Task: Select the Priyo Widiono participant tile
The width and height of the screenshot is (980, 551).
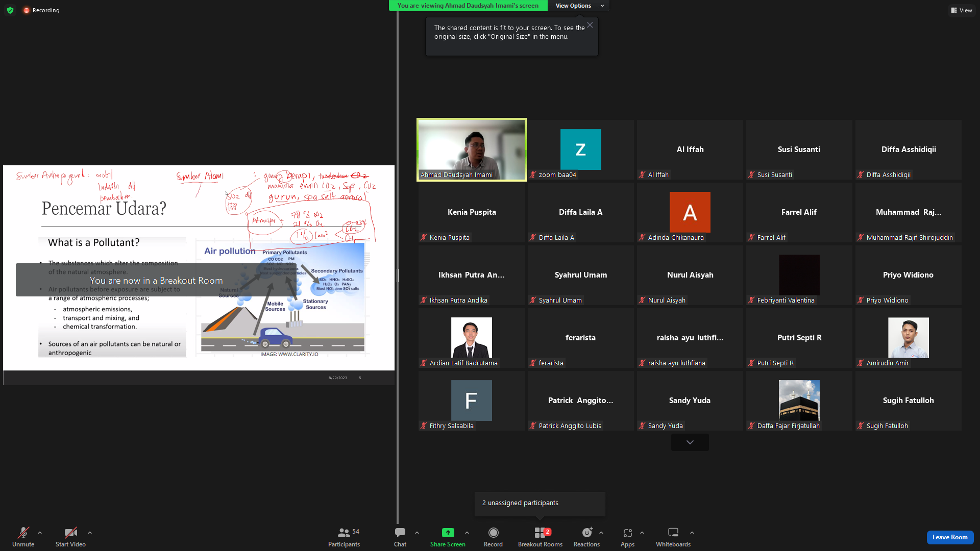Action: (908, 275)
